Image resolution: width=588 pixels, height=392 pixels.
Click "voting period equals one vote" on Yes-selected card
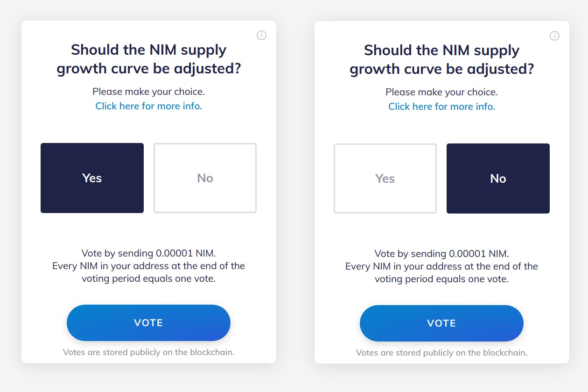pyautogui.click(x=148, y=279)
